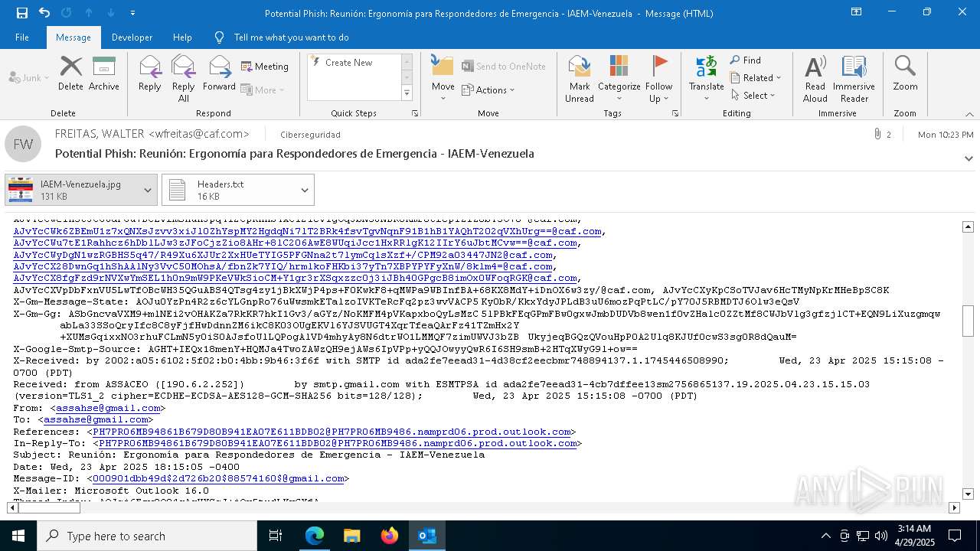This screenshot has width=980, height=551.
Task: Open the Follow Up flag menu
Action: [x=658, y=79]
